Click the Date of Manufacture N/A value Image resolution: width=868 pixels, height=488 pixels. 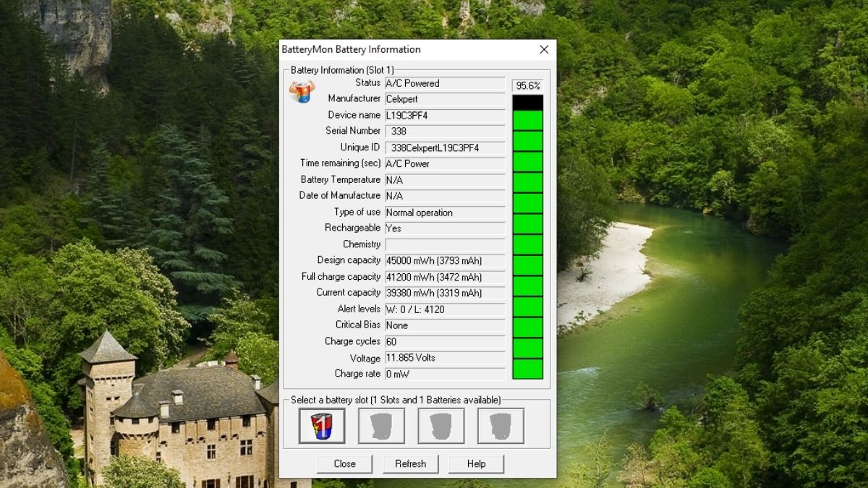[445, 196]
